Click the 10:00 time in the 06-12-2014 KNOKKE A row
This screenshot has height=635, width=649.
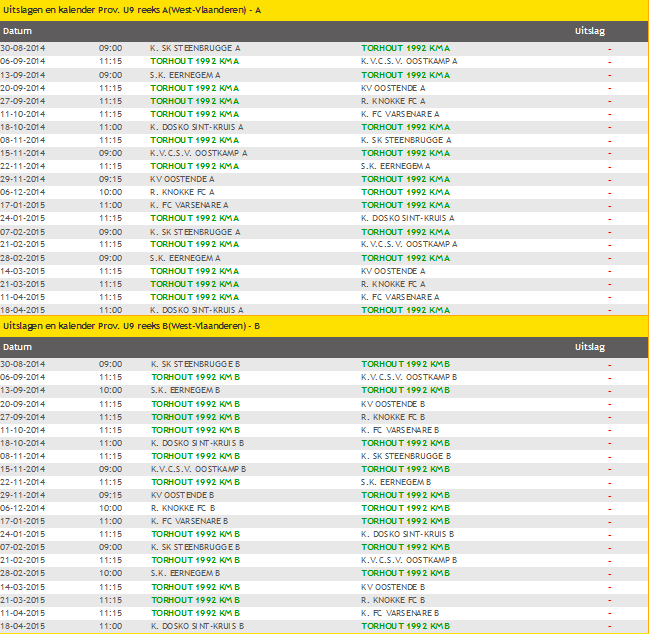[111, 192]
